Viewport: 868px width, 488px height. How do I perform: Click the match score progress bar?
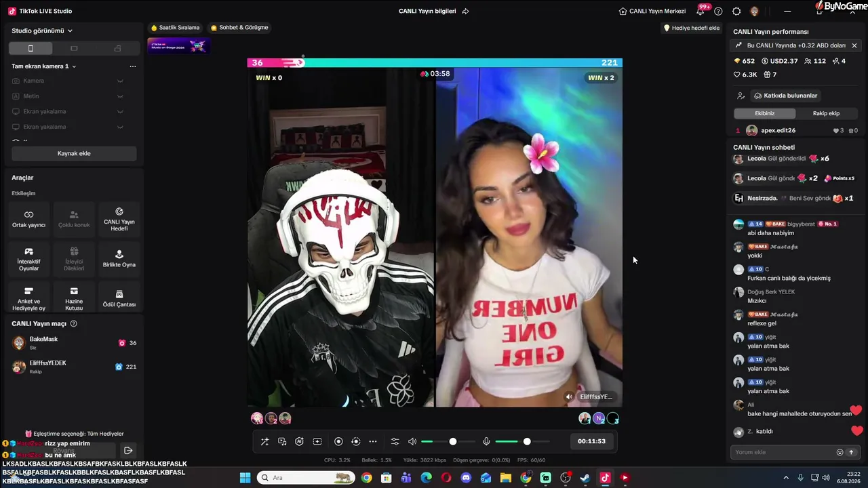coord(435,62)
